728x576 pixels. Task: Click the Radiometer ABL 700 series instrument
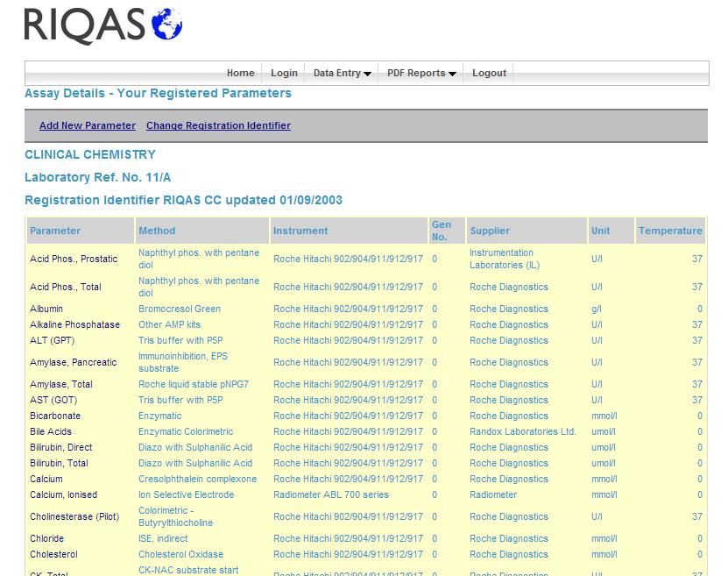point(331,495)
